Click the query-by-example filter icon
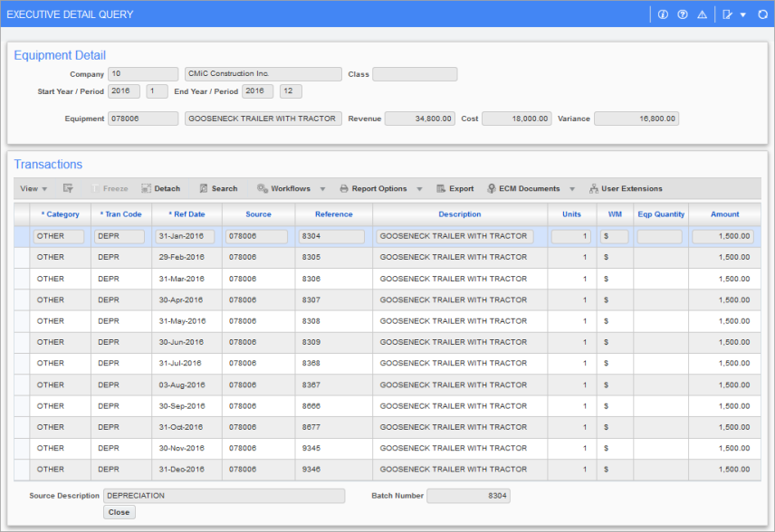 click(68, 188)
